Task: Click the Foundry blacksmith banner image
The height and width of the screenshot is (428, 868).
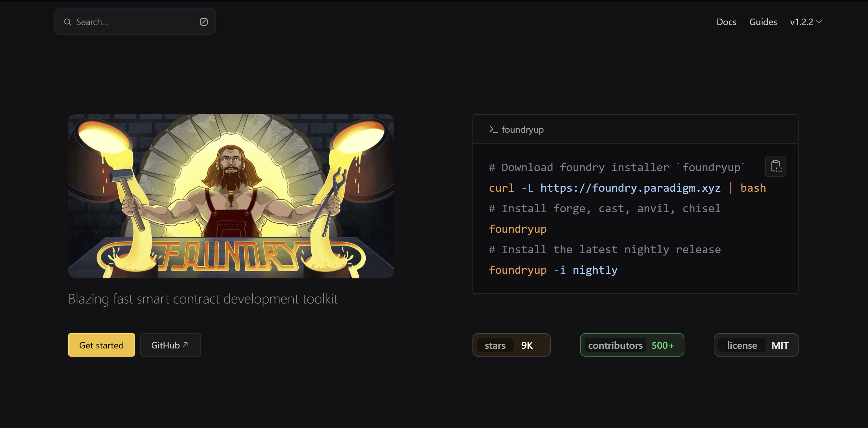Action: tap(231, 196)
